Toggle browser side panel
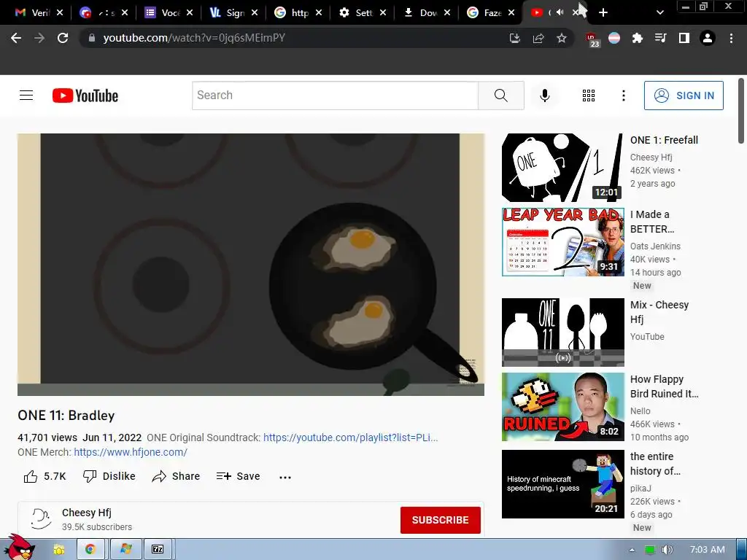This screenshot has height=560, width=747. pyautogui.click(x=684, y=38)
